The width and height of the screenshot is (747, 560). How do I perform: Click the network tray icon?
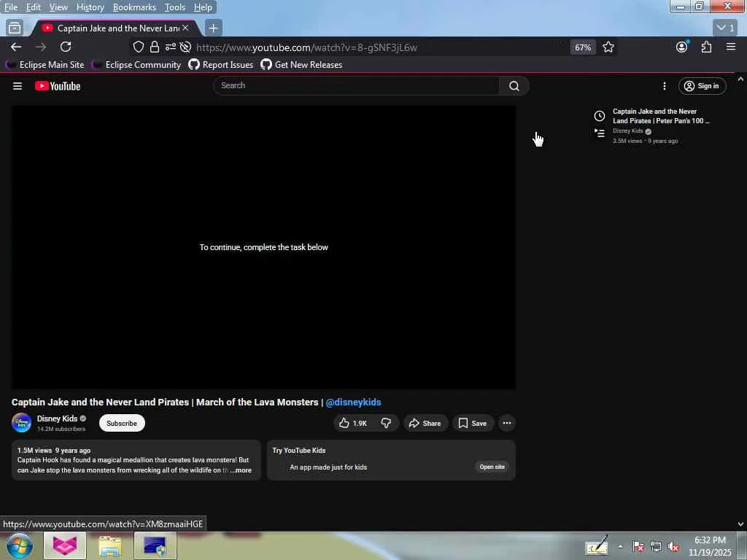[656, 547]
